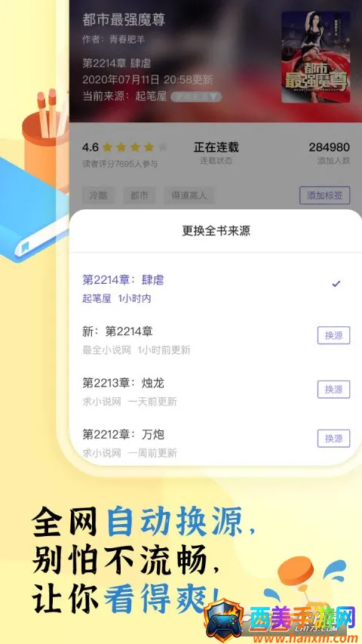Click the author name 青春肥羊
The height and width of the screenshot is (644, 362).
pyautogui.click(x=127, y=40)
